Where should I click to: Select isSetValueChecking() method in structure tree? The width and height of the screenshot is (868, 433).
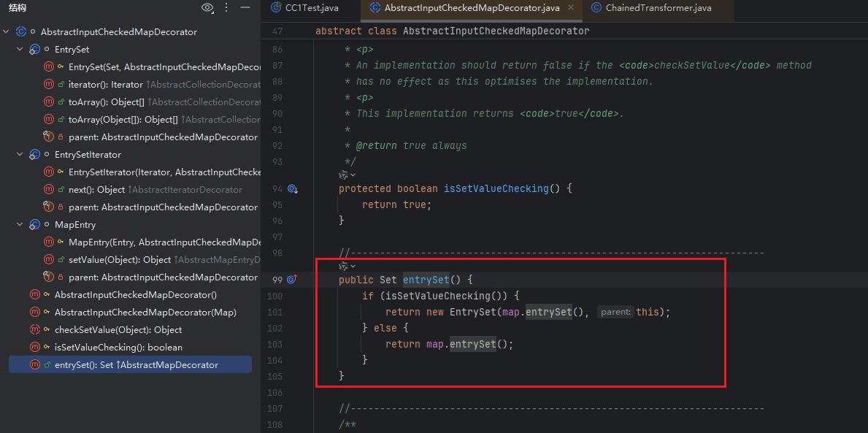point(118,348)
